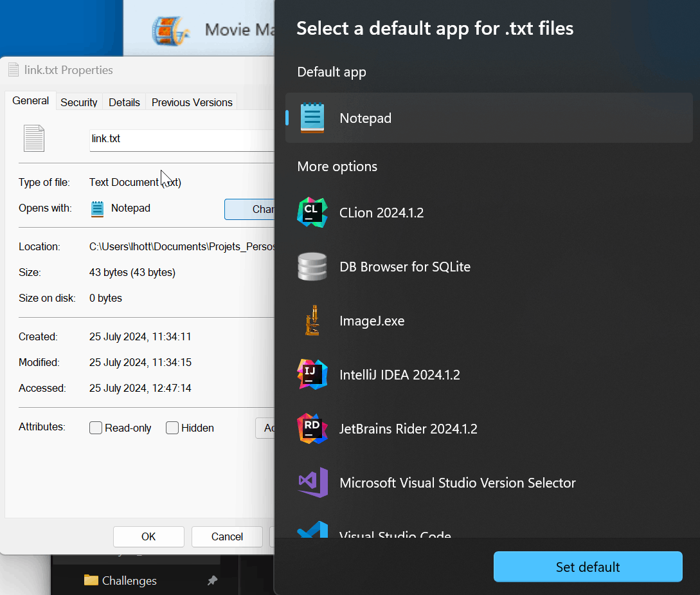Choose the CLion 2024.1.2 icon

point(312,213)
